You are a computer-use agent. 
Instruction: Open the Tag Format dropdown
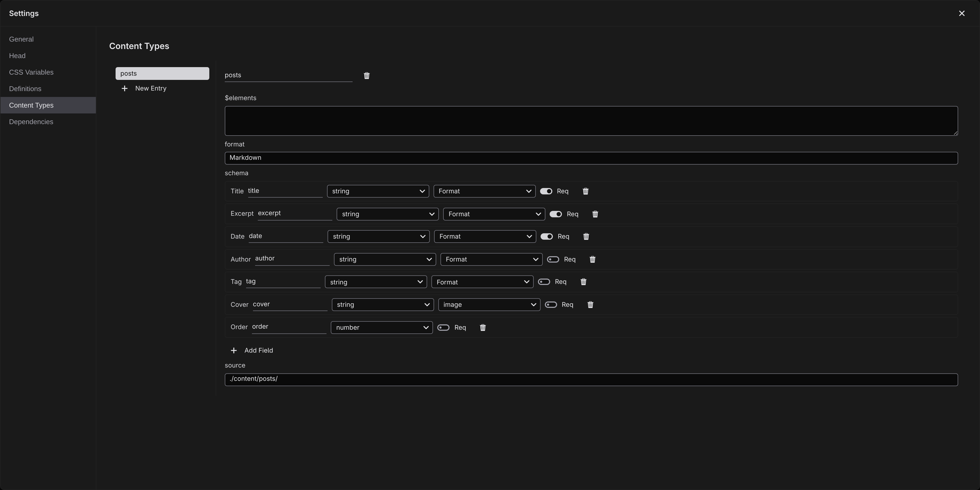click(x=482, y=282)
